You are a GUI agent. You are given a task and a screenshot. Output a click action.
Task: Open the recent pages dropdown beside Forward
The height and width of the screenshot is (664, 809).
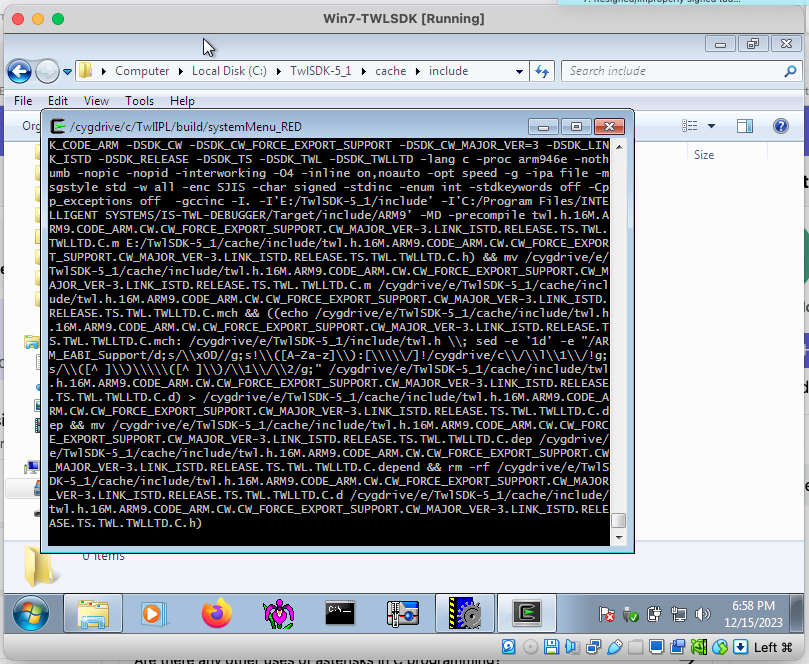(67, 72)
